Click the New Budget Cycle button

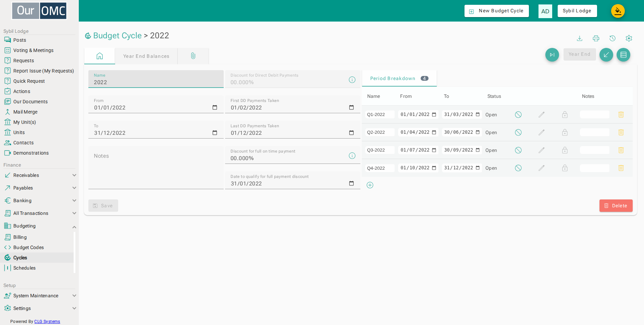click(x=497, y=11)
